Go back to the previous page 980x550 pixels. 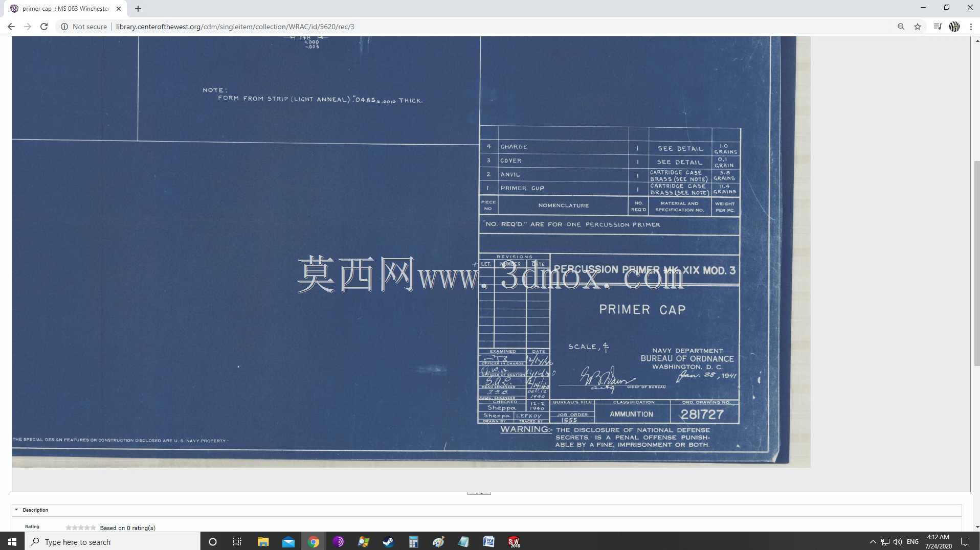[11, 27]
